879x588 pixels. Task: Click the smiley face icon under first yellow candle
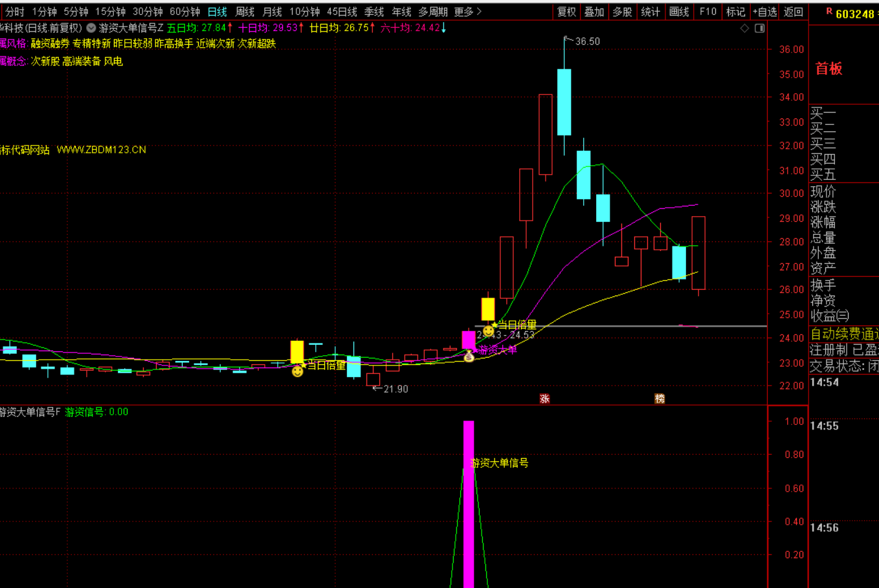coord(297,371)
